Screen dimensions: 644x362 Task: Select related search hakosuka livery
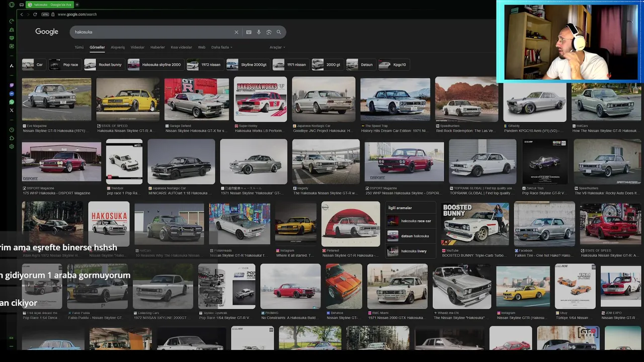410,251
